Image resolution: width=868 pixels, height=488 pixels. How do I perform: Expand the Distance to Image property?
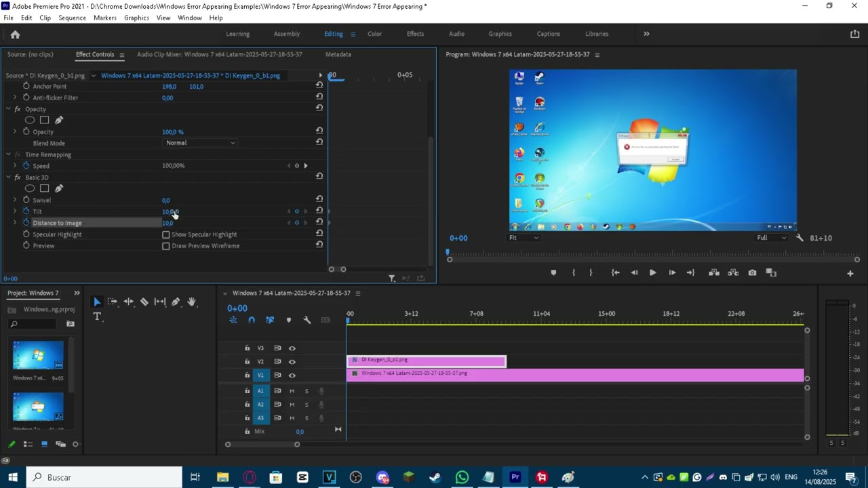coord(15,222)
